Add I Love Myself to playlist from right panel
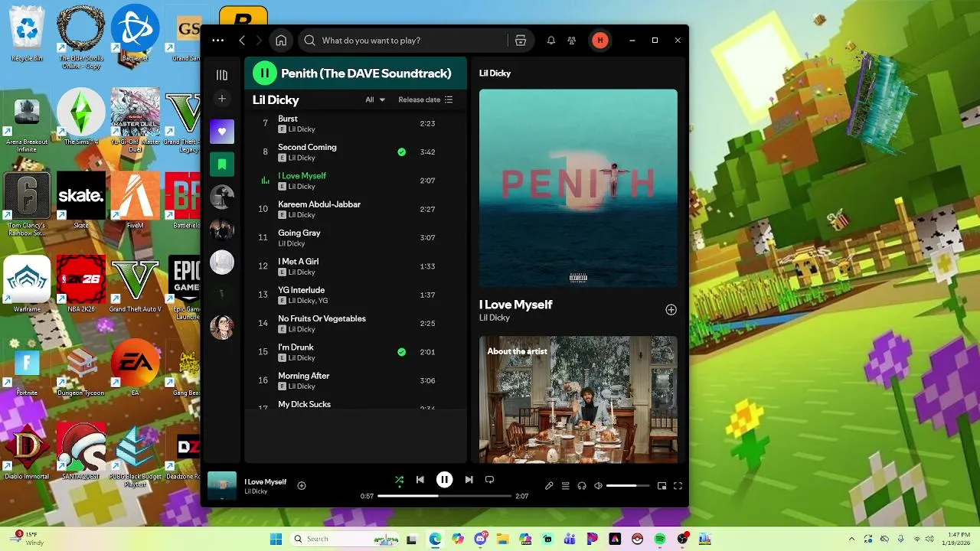This screenshot has height=551, width=980. (671, 310)
